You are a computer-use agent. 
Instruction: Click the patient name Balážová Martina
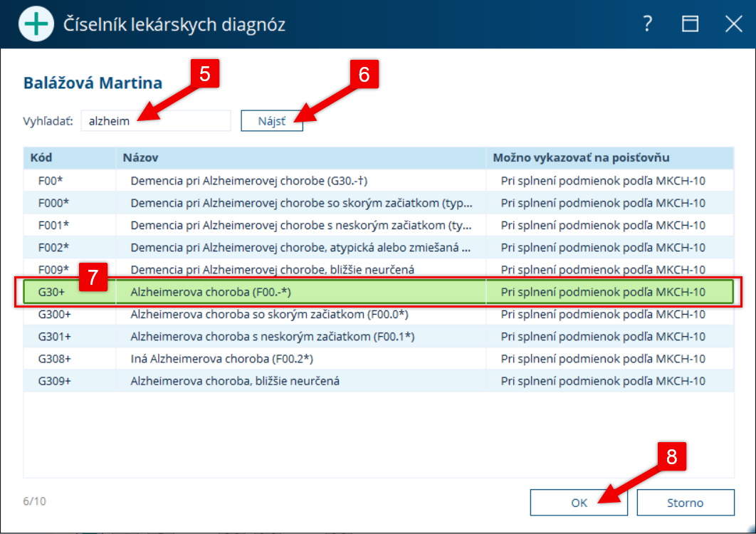coord(93,83)
